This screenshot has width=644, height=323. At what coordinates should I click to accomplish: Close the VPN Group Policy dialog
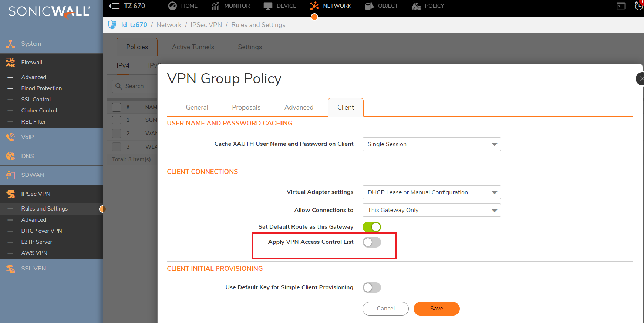click(641, 79)
